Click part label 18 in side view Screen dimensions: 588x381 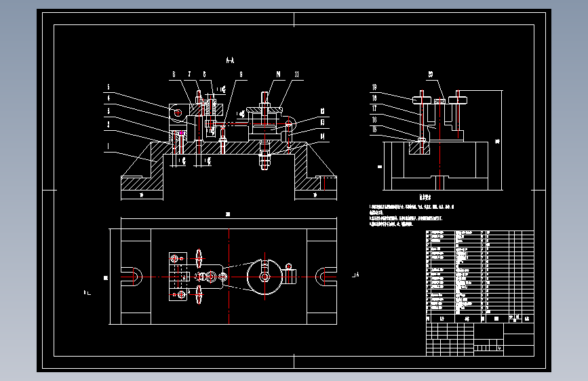(x=374, y=98)
